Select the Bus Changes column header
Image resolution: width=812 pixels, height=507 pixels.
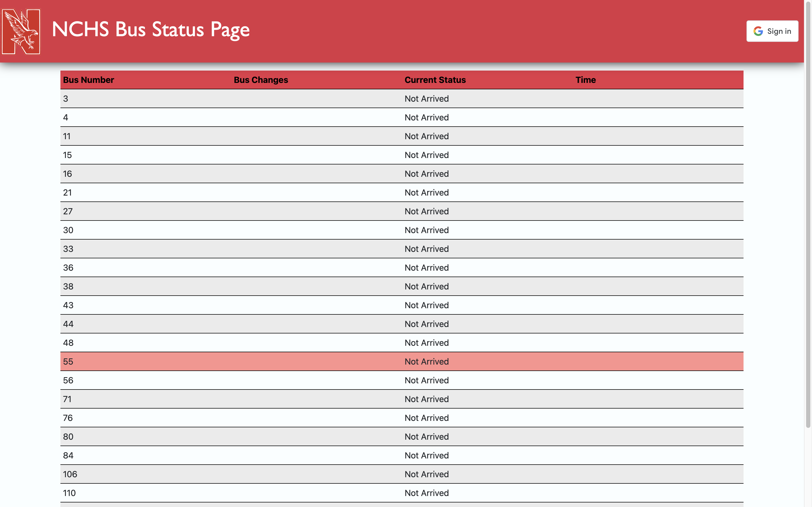(x=261, y=80)
